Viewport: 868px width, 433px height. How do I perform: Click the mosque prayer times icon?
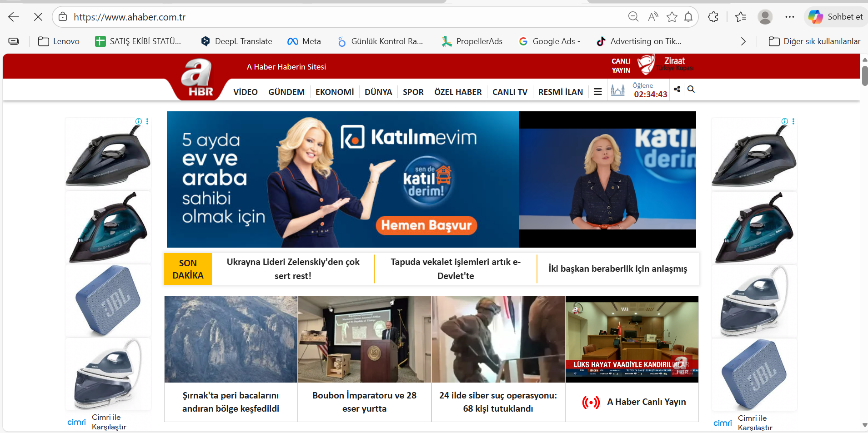click(617, 90)
